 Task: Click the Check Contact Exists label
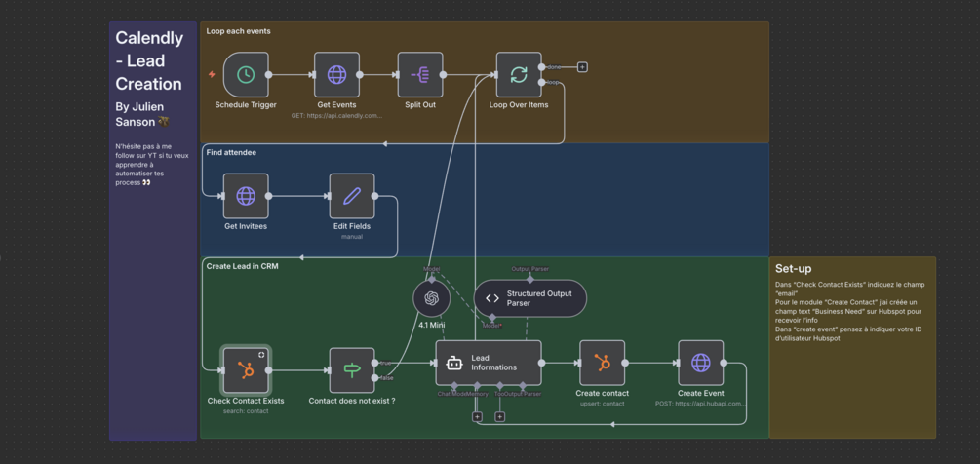[246, 401]
